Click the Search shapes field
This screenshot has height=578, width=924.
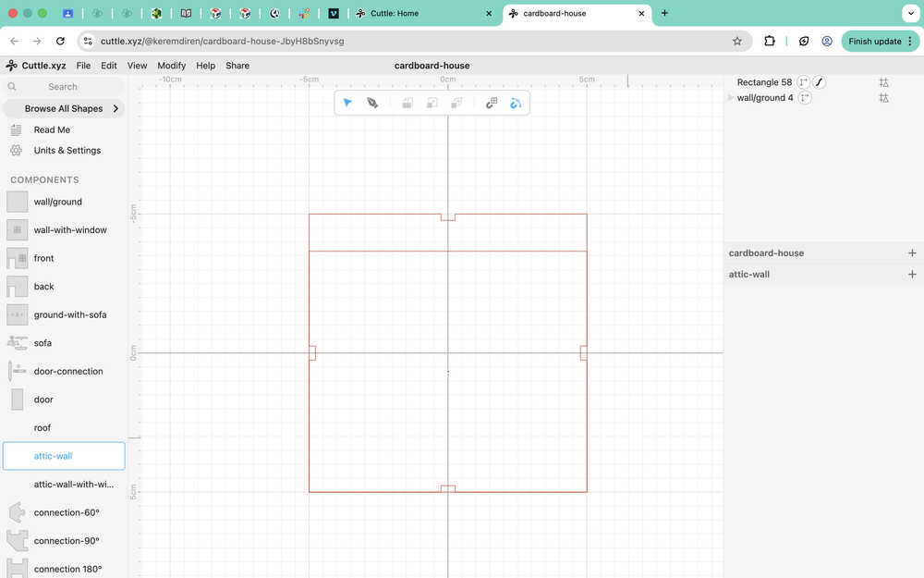point(64,87)
